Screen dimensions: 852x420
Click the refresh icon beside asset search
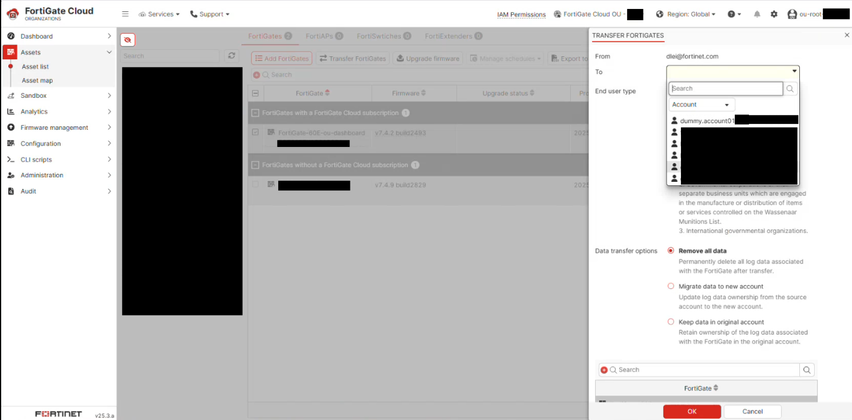point(232,56)
